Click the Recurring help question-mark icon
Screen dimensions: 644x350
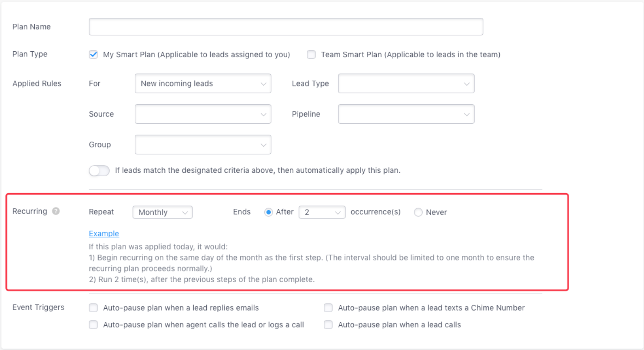click(x=56, y=211)
